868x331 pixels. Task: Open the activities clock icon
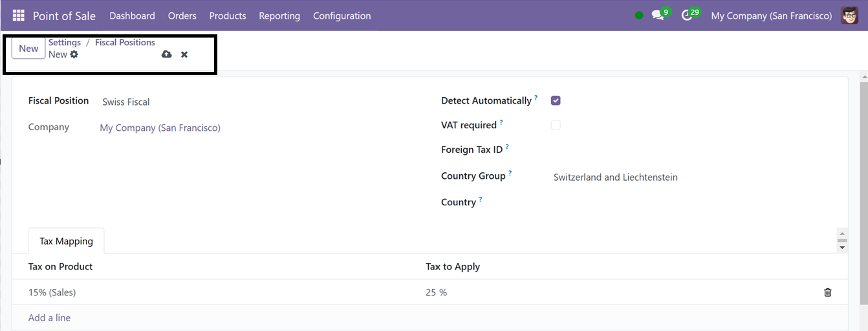[687, 16]
